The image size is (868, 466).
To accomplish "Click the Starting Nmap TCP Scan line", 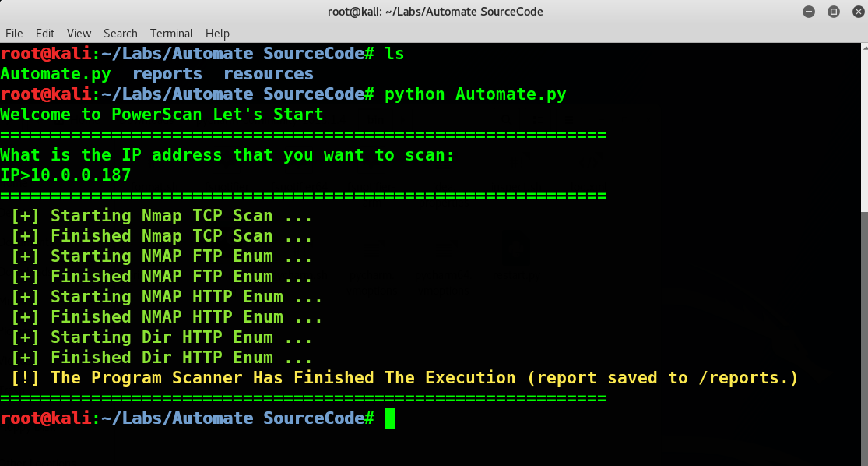I will [162, 216].
